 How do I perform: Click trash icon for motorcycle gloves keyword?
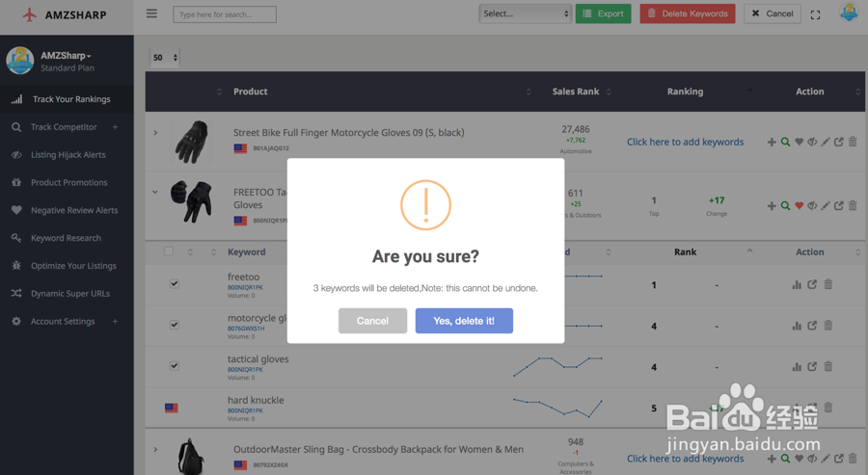828,325
